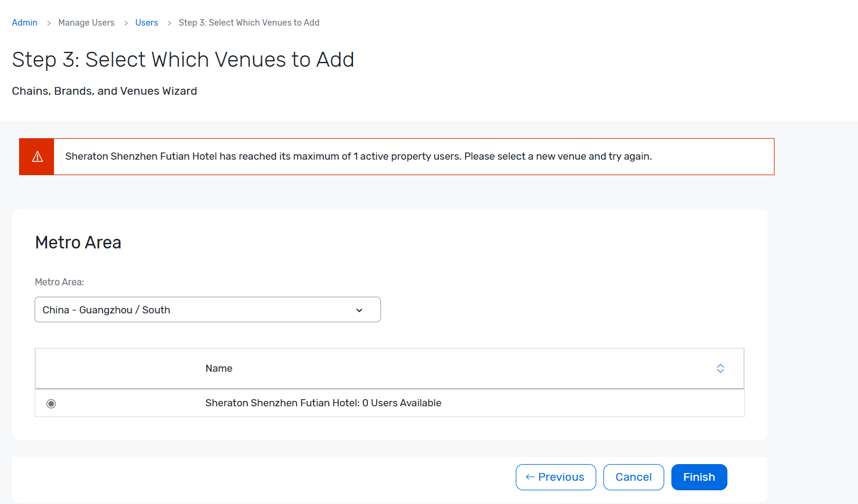858x504 pixels.
Task: Click Manage Users breadcrumb
Action: coord(86,23)
